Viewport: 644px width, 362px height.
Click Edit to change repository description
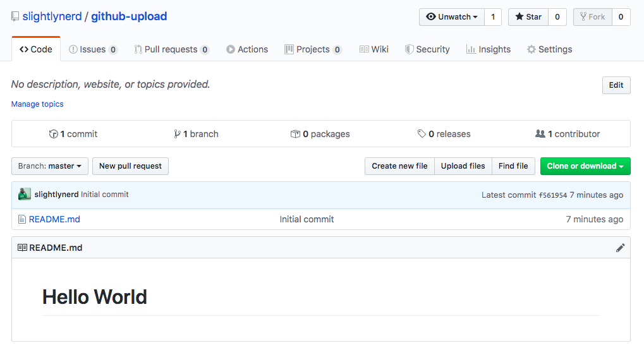[x=616, y=85]
